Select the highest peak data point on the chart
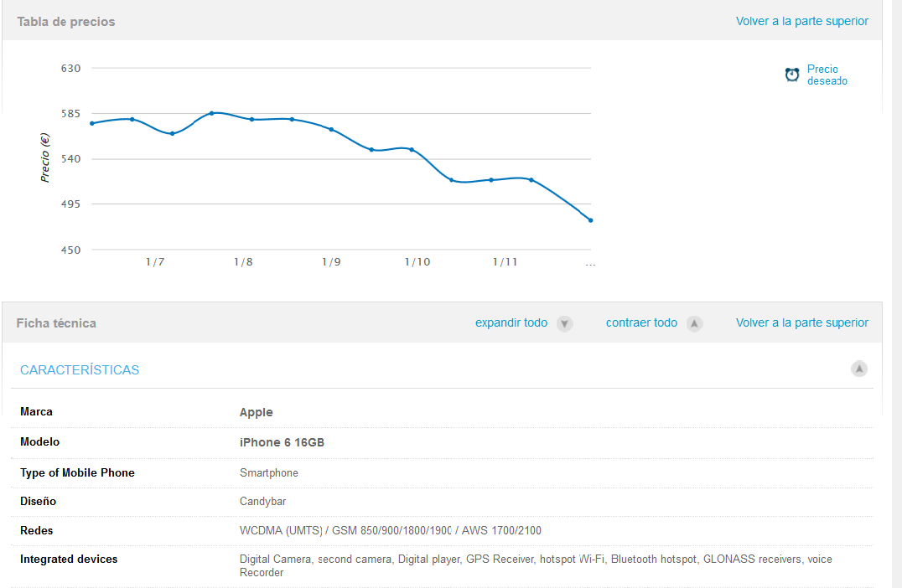The image size is (902, 588). [212, 112]
